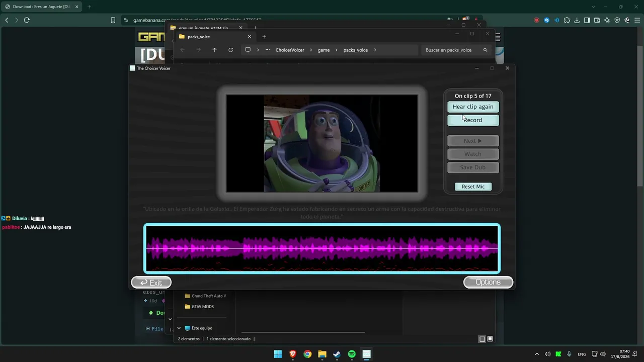Click the 'Buscar en packs_voice' search box
644x362 pixels.
click(455, 50)
